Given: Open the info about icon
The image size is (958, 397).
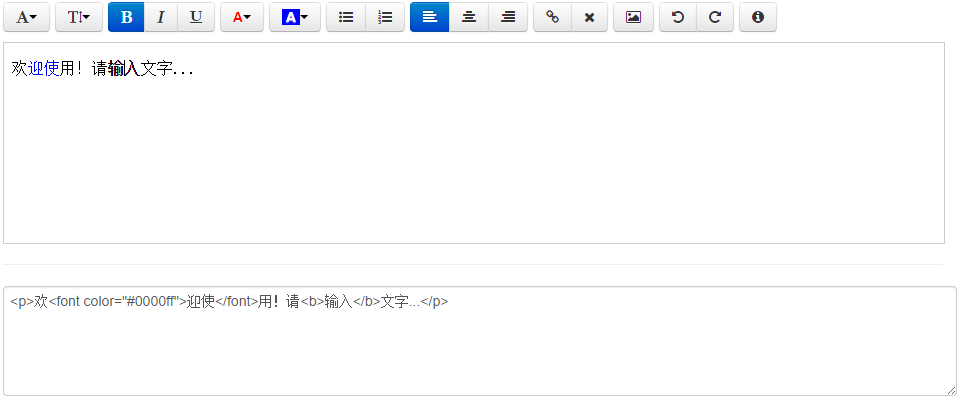Looking at the screenshot, I should click(758, 17).
